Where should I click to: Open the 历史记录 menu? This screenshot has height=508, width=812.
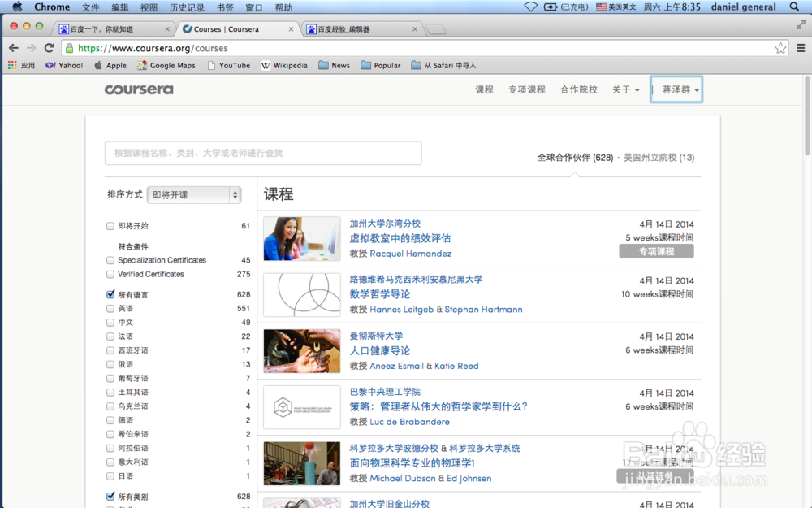[x=187, y=7]
